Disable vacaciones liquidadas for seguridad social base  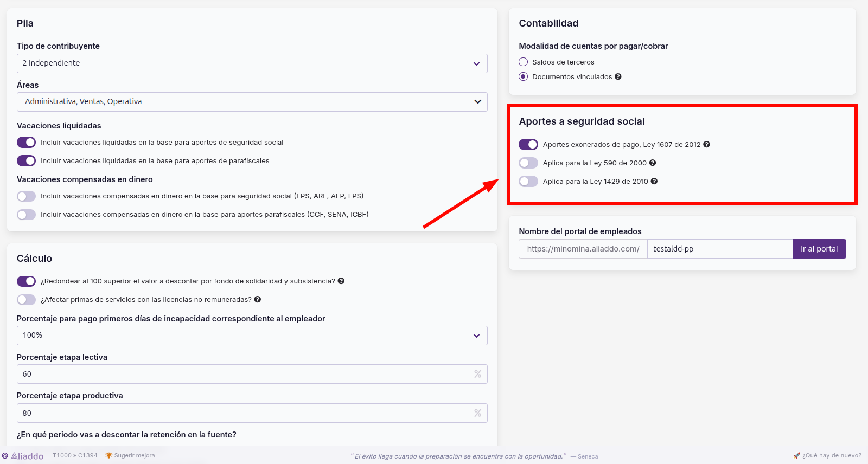(x=26, y=143)
